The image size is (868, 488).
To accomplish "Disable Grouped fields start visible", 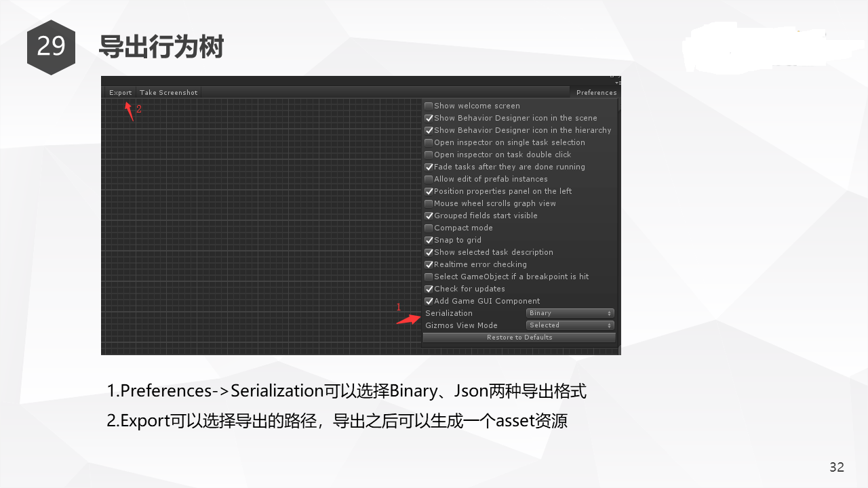I will click(428, 216).
